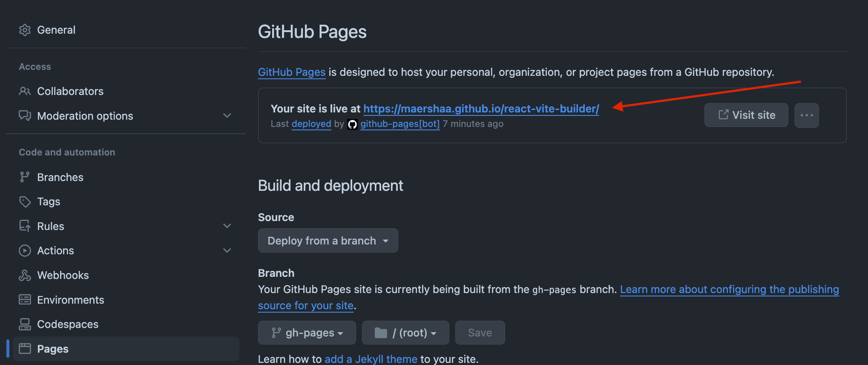
Task: Click the Code and automation section label
Action: coord(67,152)
